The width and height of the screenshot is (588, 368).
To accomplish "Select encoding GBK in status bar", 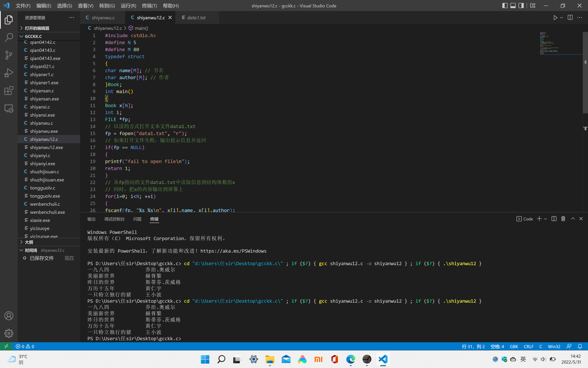I will point(514,346).
